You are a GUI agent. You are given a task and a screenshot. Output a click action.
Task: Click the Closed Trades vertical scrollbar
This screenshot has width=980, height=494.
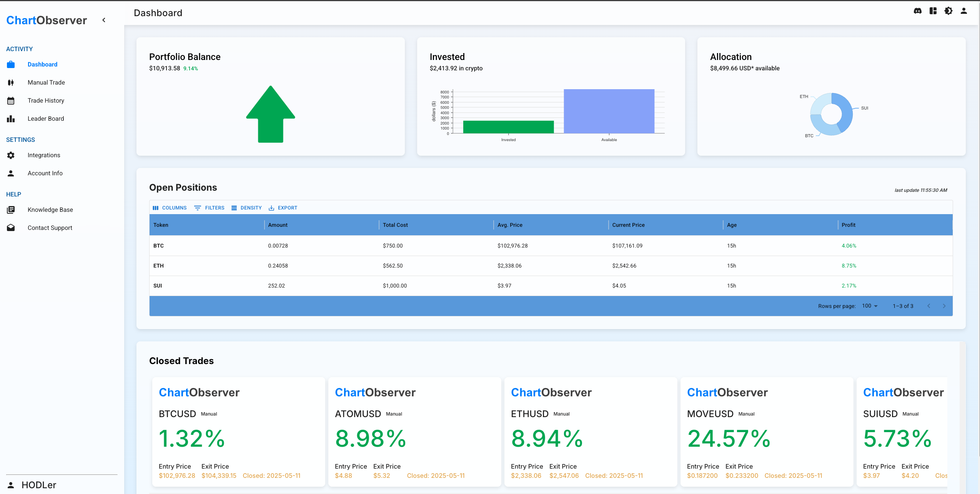(962, 417)
